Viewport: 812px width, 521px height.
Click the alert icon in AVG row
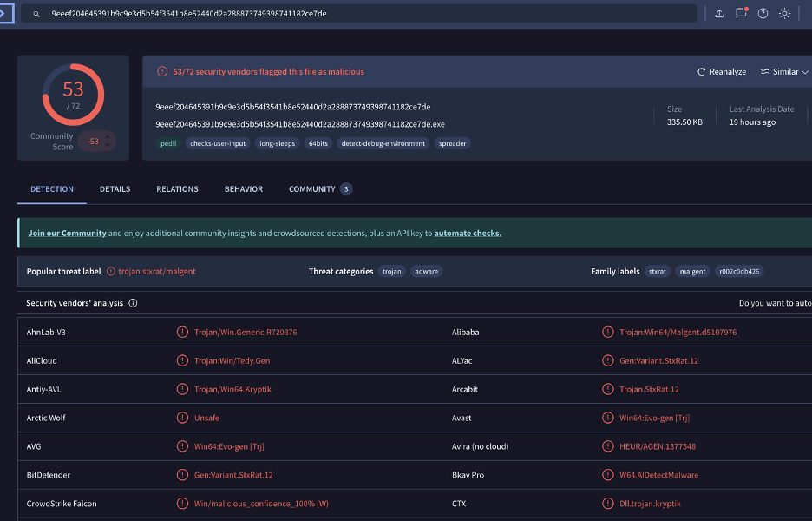pyautogui.click(x=182, y=445)
